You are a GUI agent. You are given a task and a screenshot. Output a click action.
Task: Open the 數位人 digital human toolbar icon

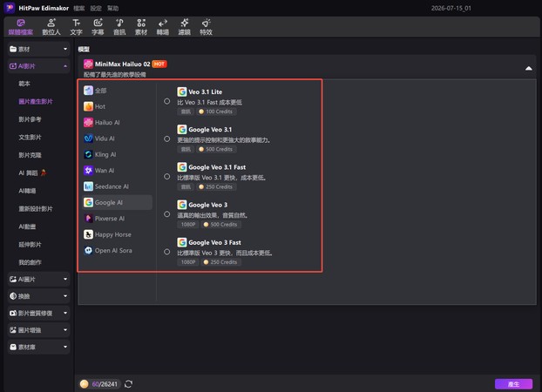51,27
